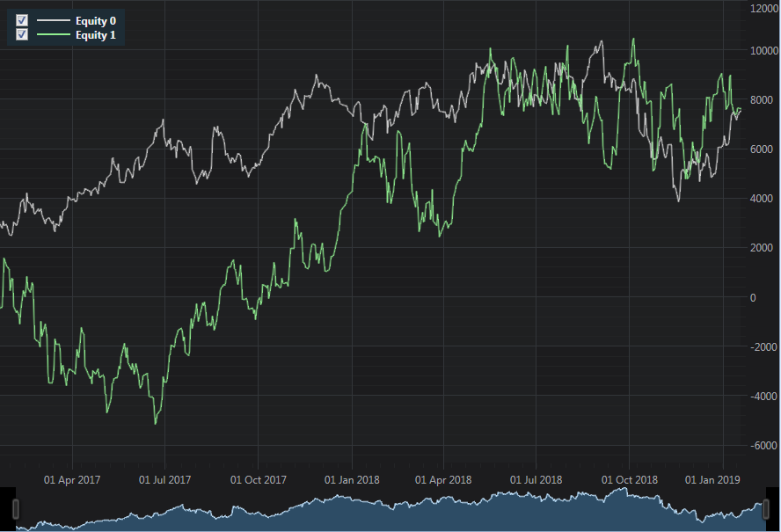
Task: Click the -6000 value on y-axis
Action: pos(764,446)
